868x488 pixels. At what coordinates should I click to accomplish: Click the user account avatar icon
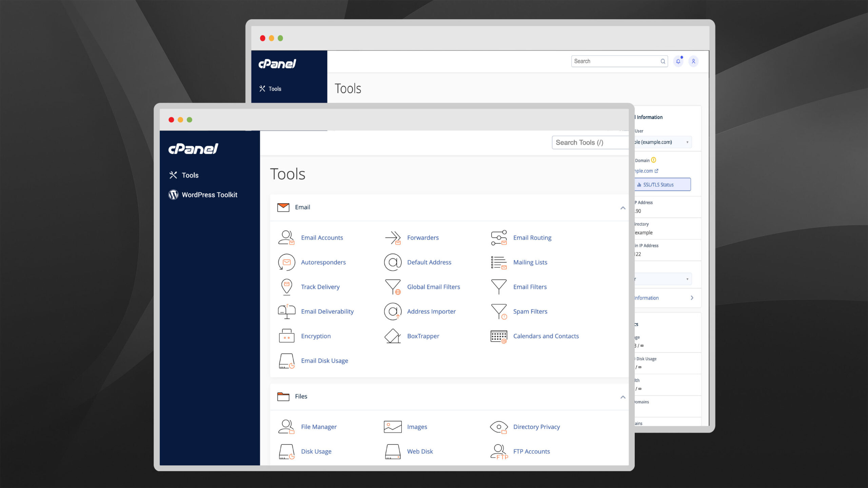693,61
